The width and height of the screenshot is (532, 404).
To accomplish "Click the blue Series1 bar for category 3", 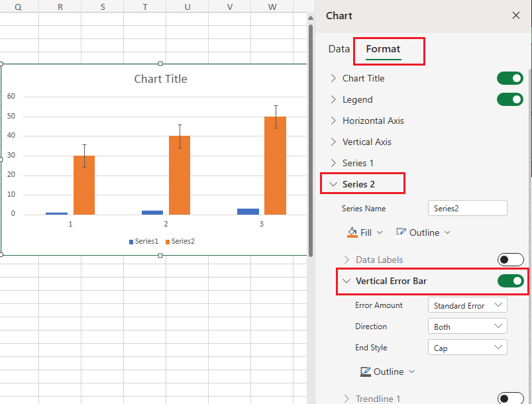I will [248, 212].
